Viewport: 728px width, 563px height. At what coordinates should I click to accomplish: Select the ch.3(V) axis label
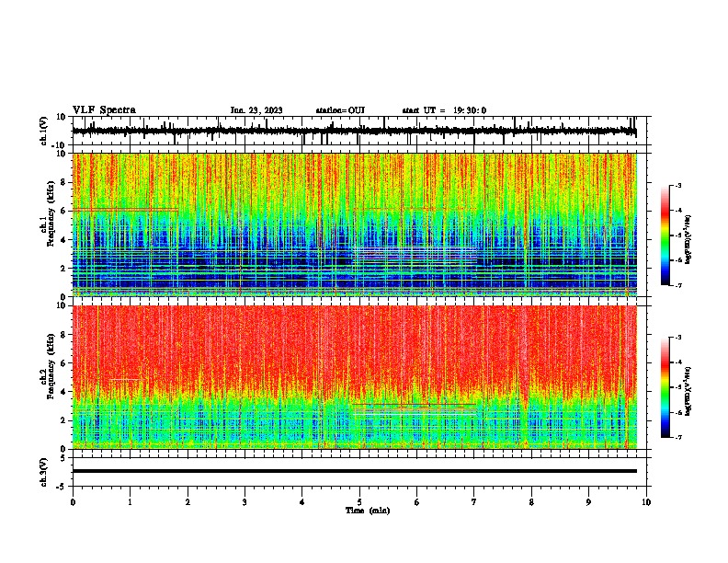44,472
